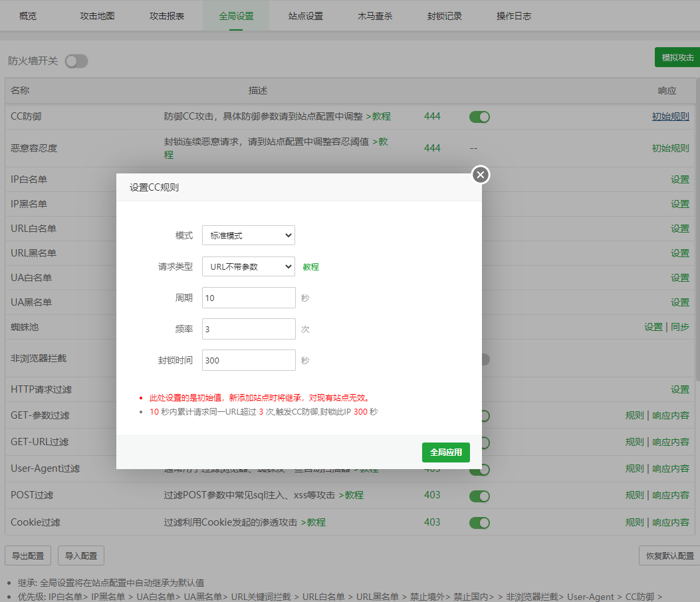Screen dimensions: 700x602
Task: Open the 模式 dropdown
Action: click(x=249, y=235)
